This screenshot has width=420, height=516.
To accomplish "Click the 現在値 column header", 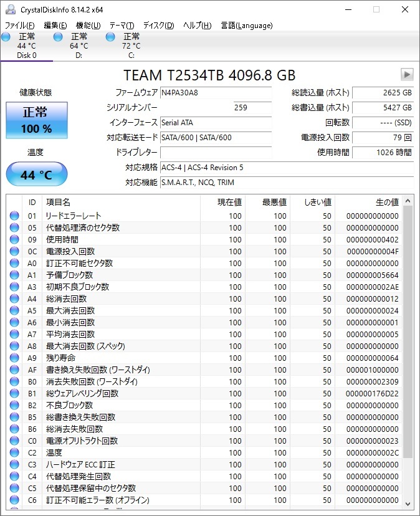I will [x=223, y=202].
